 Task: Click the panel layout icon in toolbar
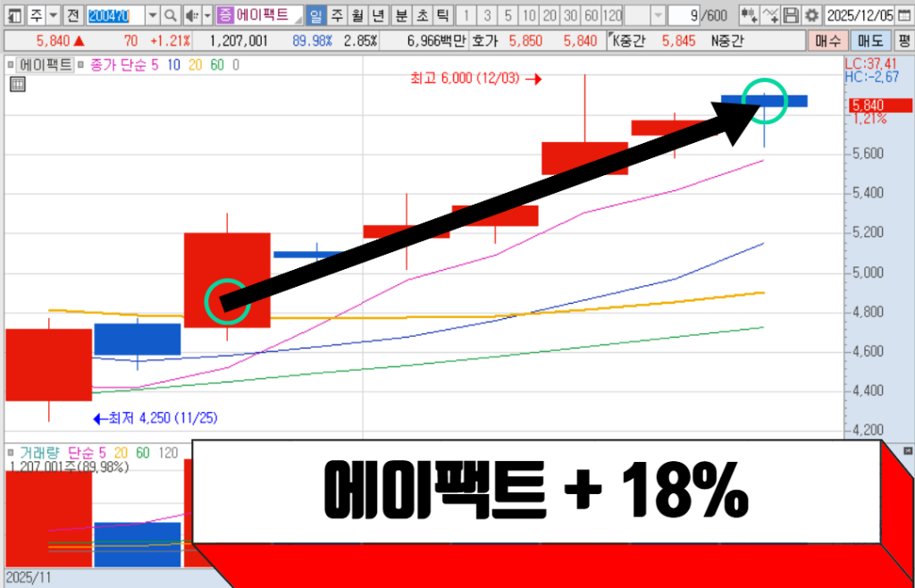[x=13, y=15]
